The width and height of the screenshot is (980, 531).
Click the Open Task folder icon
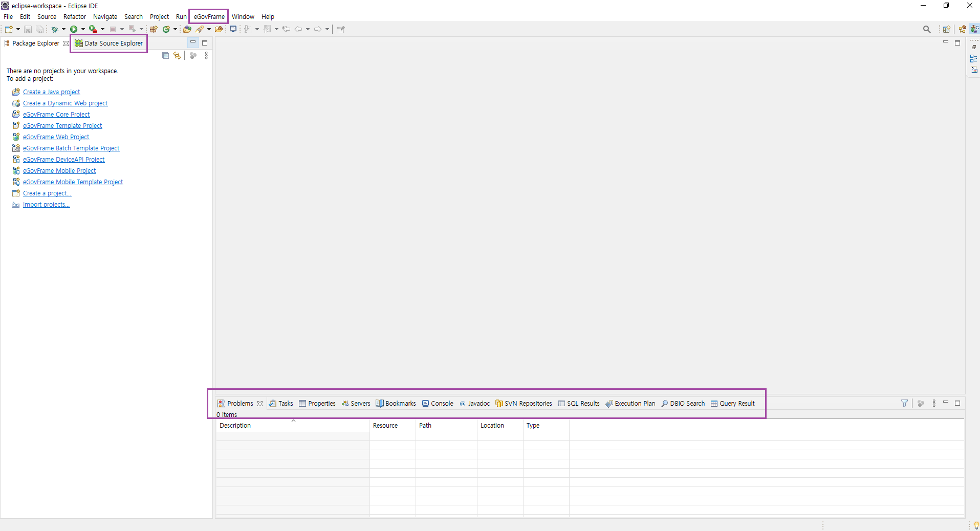click(x=219, y=29)
